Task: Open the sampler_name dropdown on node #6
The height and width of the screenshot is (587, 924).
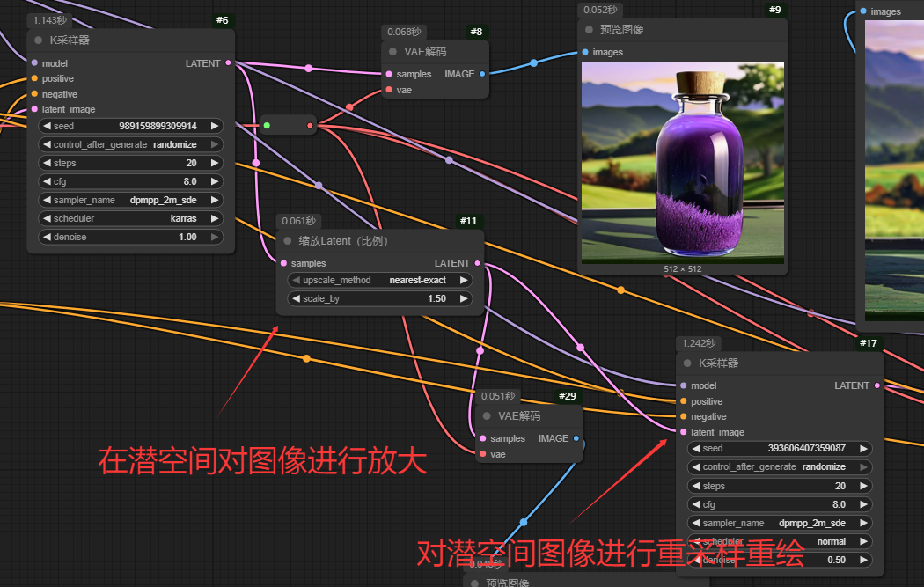Action: tap(131, 200)
